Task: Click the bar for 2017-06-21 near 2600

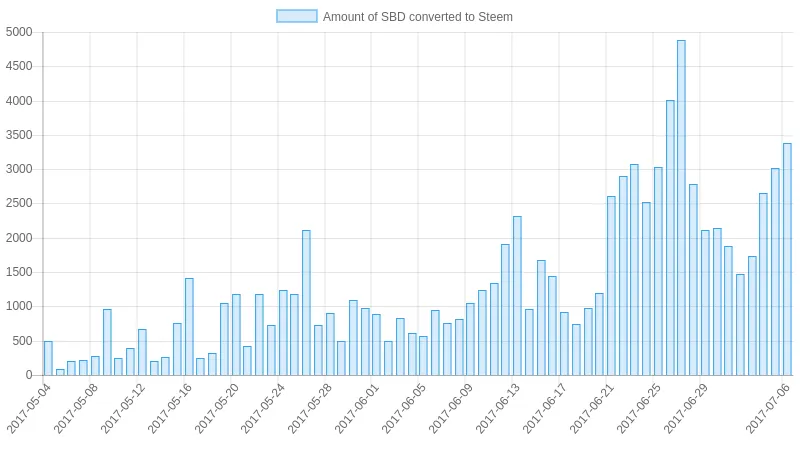Action: pos(611,286)
